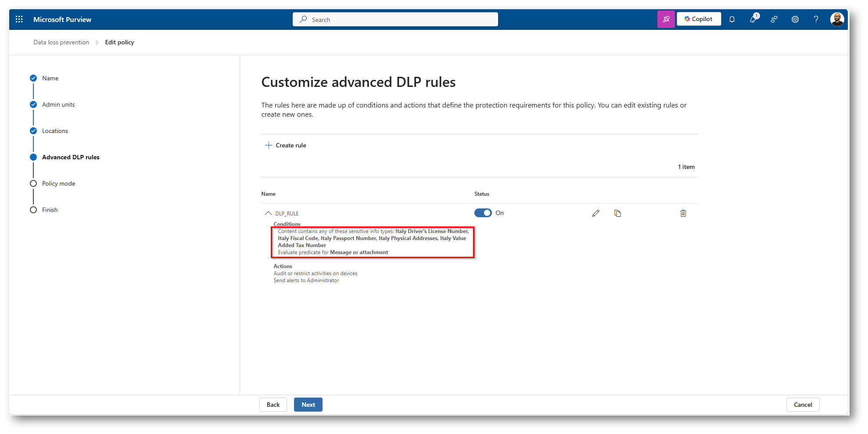The width and height of the screenshot is (868, 434).
Task: Go to the Locations wizard step
Action: [55, 131]
